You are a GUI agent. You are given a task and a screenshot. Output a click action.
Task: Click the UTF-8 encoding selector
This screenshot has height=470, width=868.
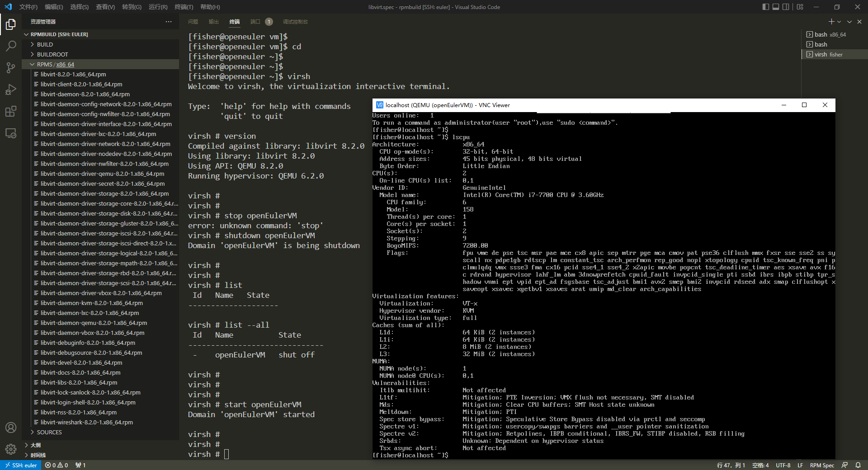[x=783, y=465]
